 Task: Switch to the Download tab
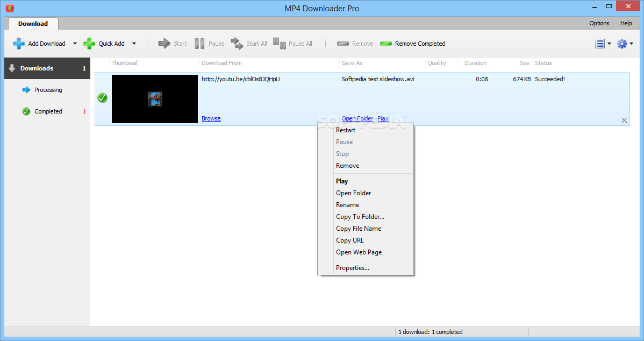click(33, 24)
